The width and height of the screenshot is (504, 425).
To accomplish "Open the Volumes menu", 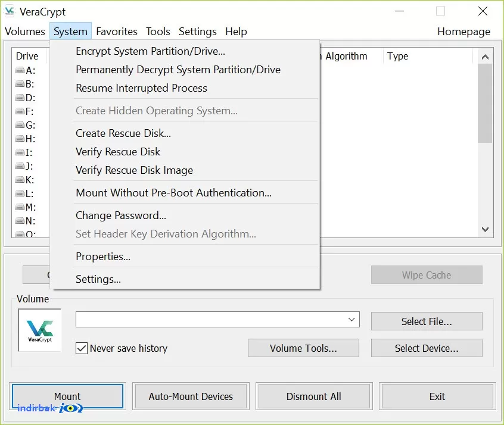I will pyautogui.click(x=25, y=32).
